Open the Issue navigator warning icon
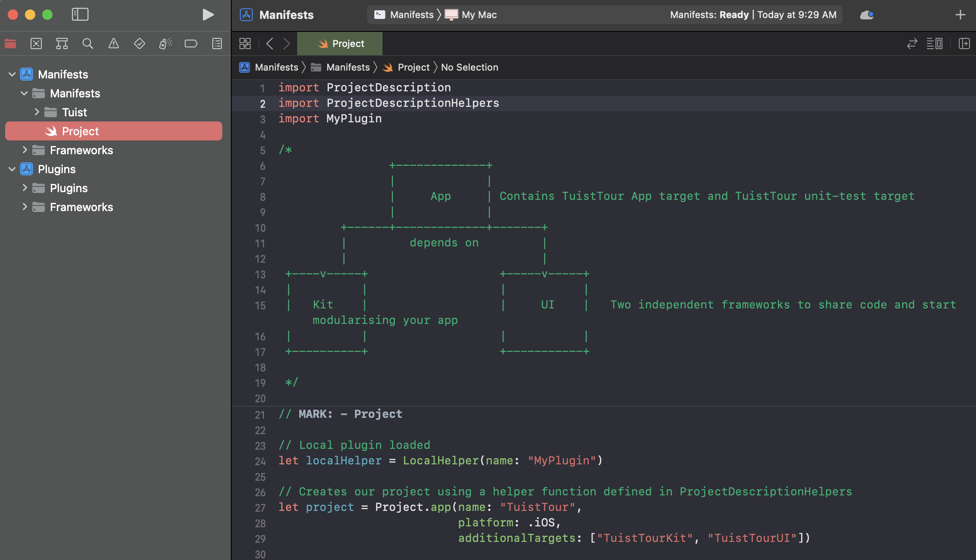This screenshot has height=560, width=976. pyautogui.click(x=113, y=44)
